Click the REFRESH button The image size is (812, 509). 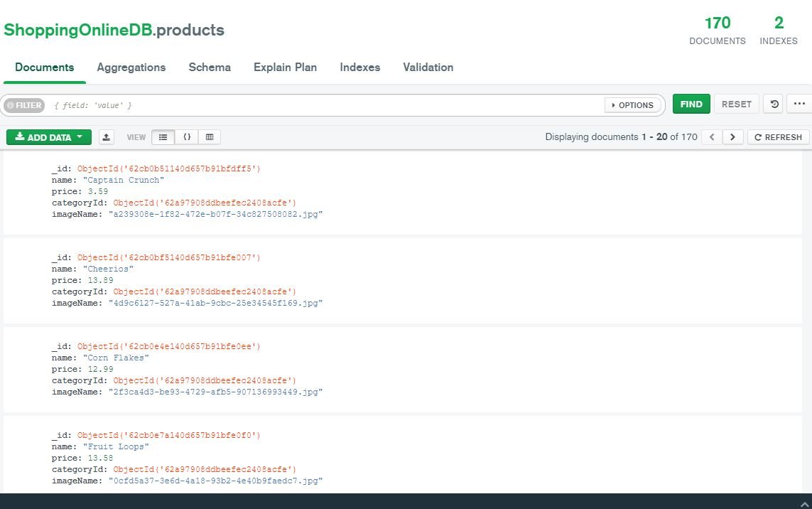pos(779,136)
